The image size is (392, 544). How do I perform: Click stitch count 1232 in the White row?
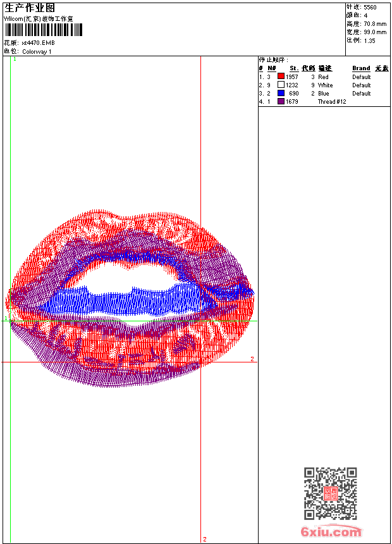pyautogui.click(x=291, y=85)
